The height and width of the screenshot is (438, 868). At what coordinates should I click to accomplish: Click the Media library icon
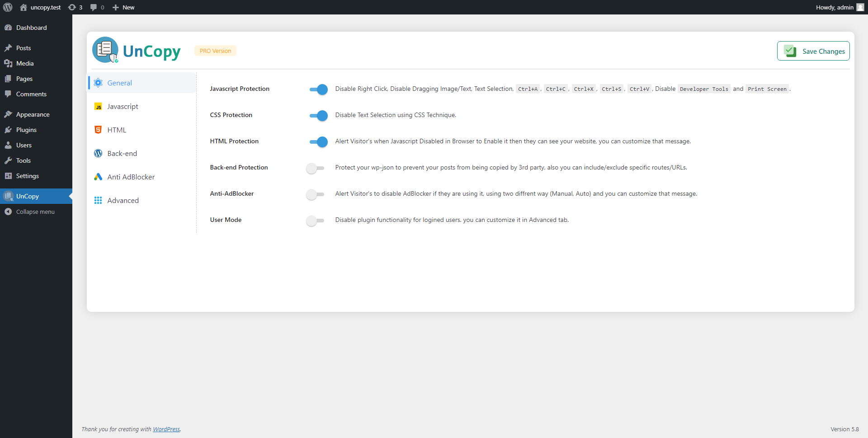point(8,63)
